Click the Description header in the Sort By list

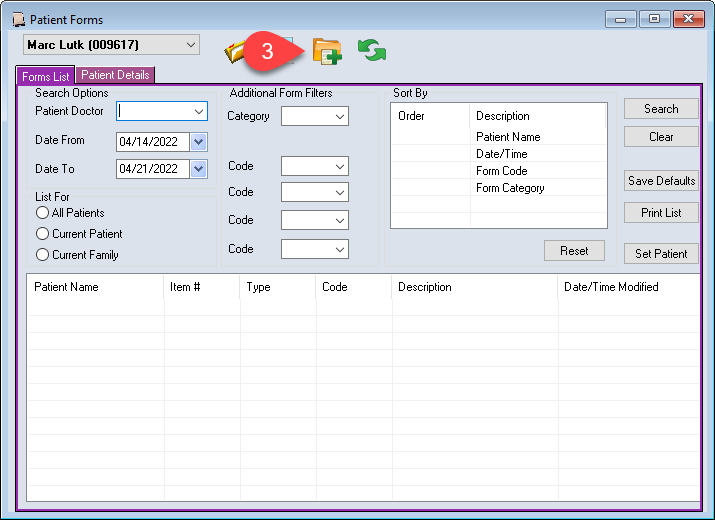tap(538, 116)
